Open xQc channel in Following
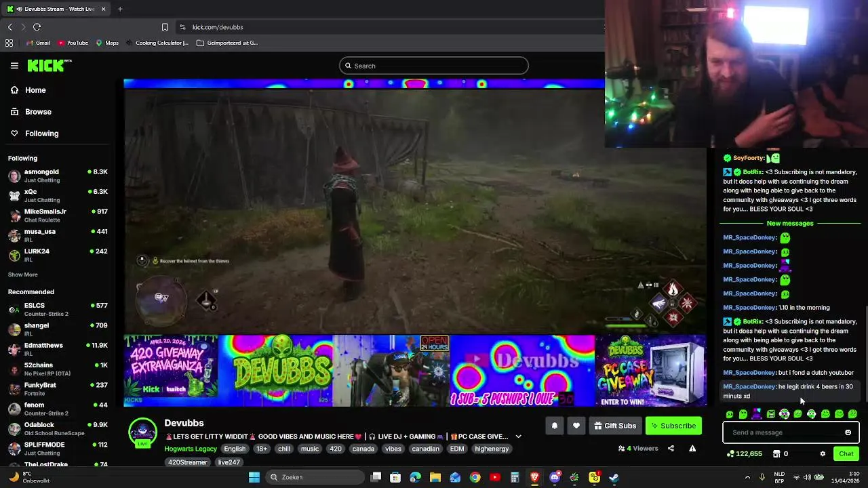Screen dimensions: 868x488 pyautogui.click(x=58, y=195)
